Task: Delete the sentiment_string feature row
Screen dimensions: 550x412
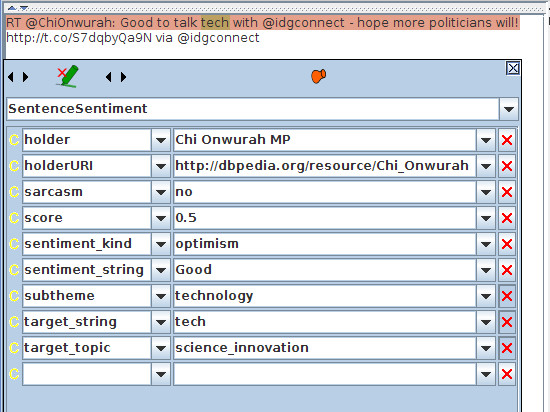Action: tap(507, 270)
